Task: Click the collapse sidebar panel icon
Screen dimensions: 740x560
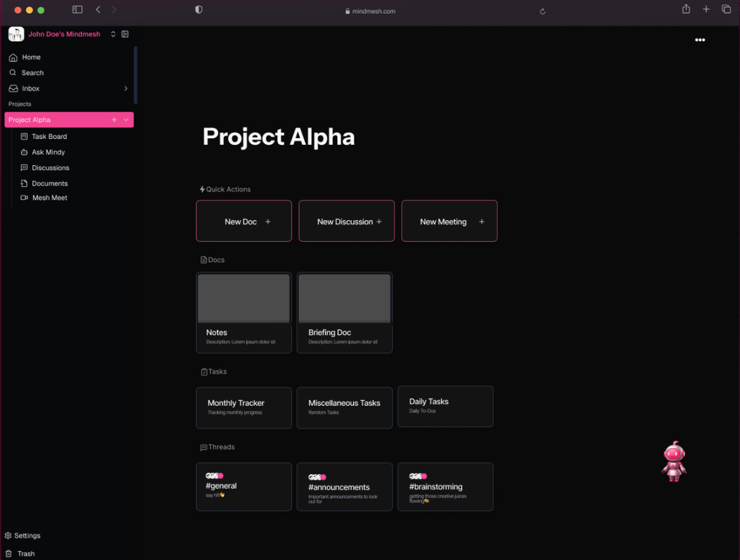Action: (x=125, y=34)
